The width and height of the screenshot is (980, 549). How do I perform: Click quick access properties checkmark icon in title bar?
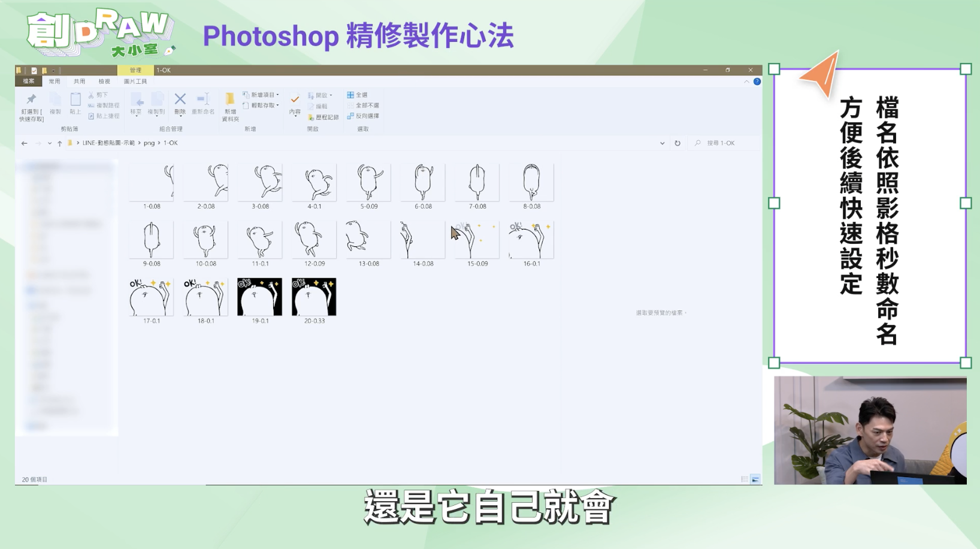coord(34,70)
